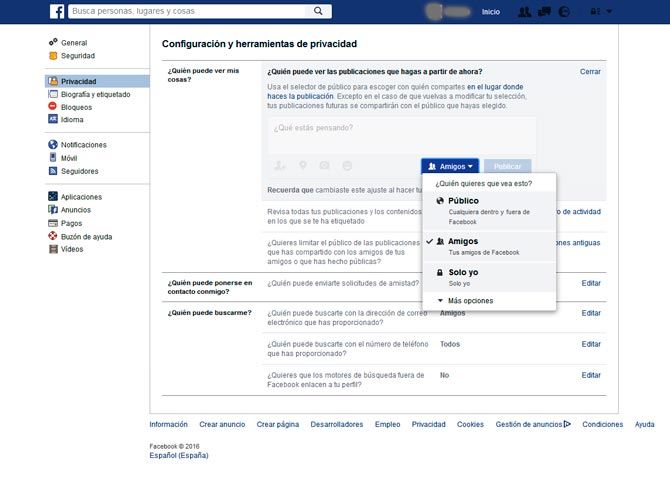The height and width of the screenshot is (477, 670).
Task: Open the Amigos audience selector dropdown
Action: [450, 166]
